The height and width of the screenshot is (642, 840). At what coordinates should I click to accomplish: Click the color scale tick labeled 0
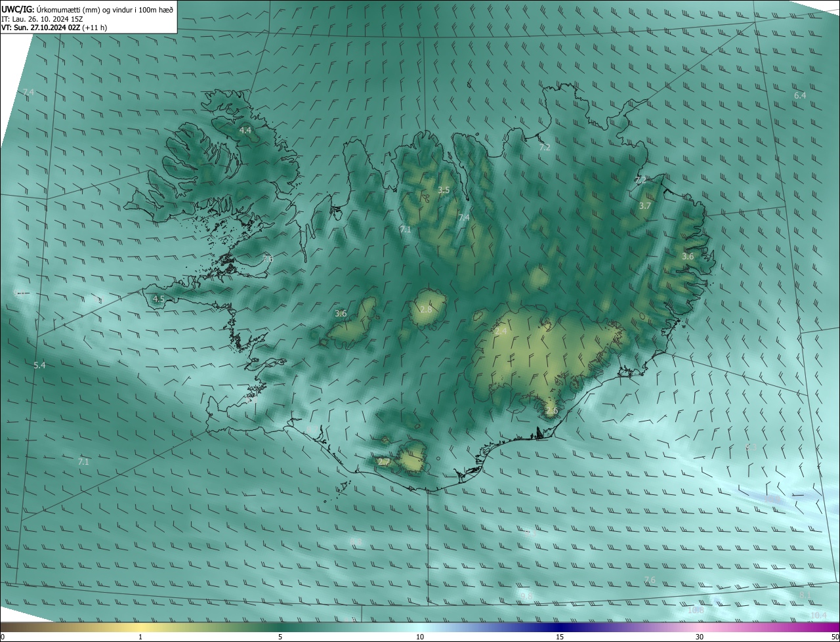pyautogui.click(x=3, y=637)
